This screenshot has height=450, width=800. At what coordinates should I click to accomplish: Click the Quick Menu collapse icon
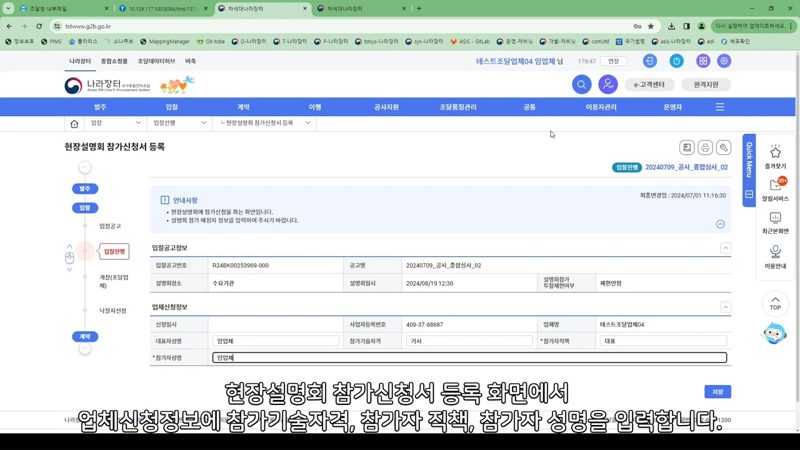pyautogui.click(x=749, y=194)
